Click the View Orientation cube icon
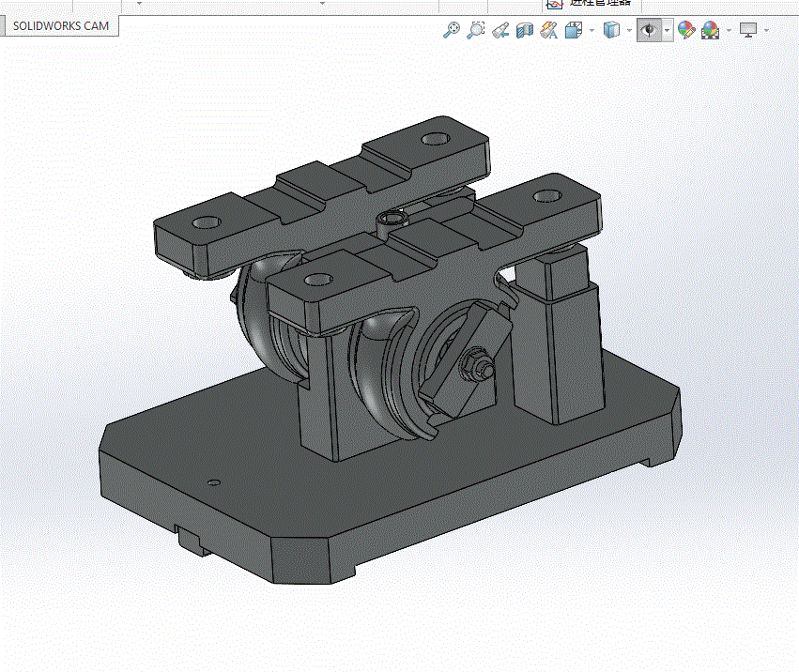This screenshot has height=672, width=799. coord(574,30)
